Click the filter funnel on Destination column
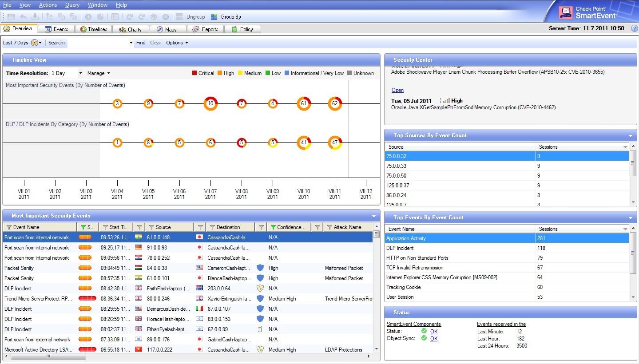Image resolution: width=639 pixels, height=364 pixels. click(212, 227)
